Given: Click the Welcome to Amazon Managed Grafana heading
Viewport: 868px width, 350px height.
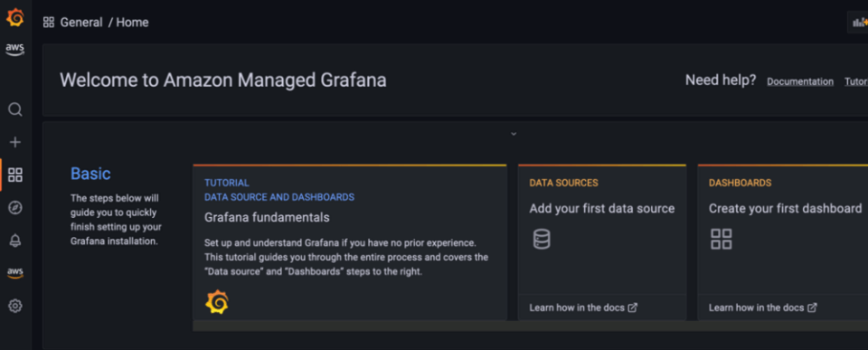Looking at the screenshot, I should point(223,80).
